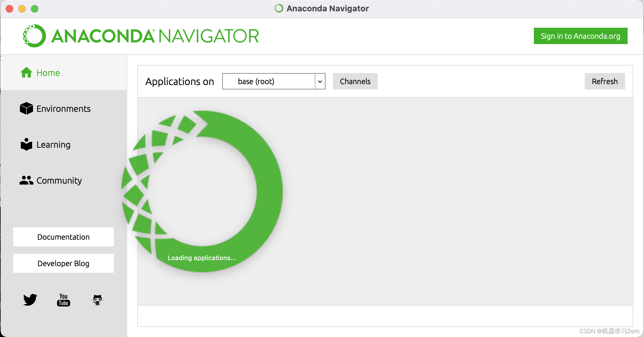Refresh the applications list
The width and height of the screenshot is (644, 337).
[x=605, y=81]
